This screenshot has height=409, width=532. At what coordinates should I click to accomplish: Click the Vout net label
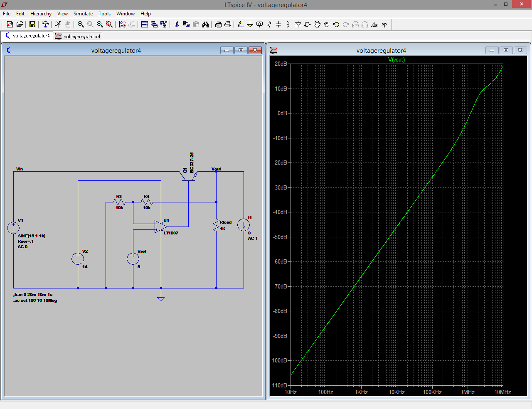216,169
